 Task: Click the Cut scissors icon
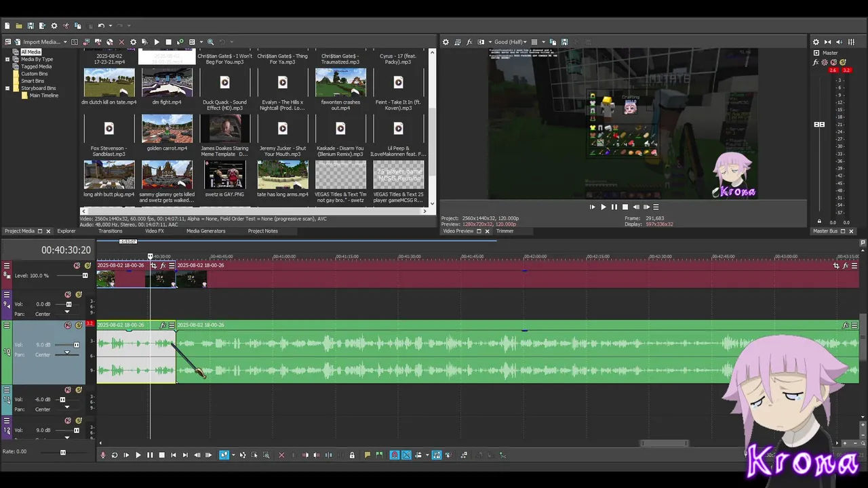coord(66,26)
